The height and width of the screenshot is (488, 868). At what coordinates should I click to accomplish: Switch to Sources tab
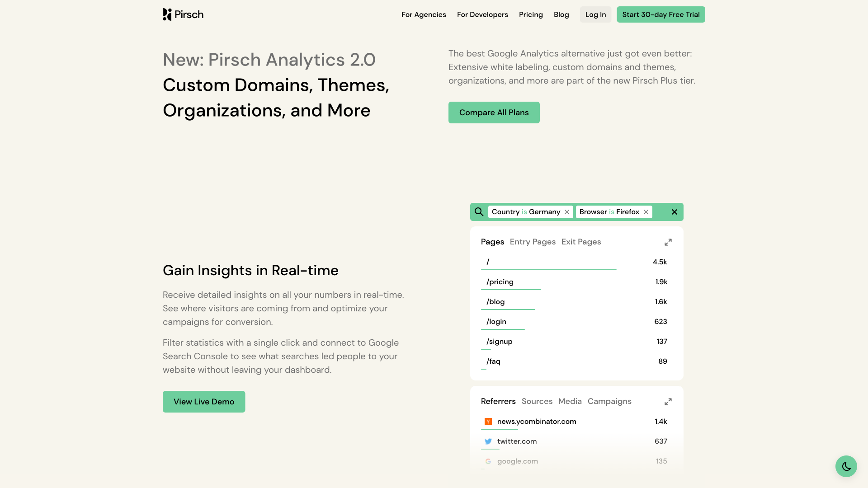tap(537, 401)
